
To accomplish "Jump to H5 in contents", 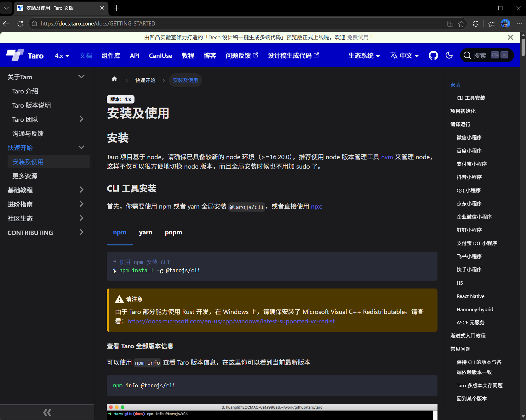I will coord(460,283).
